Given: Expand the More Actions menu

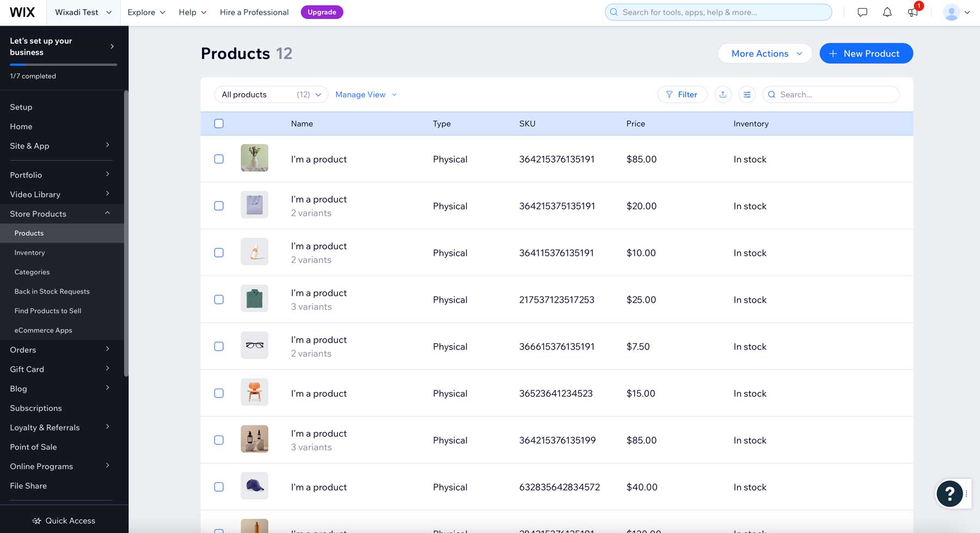Looking at the screenshot, I should point(764,53).
